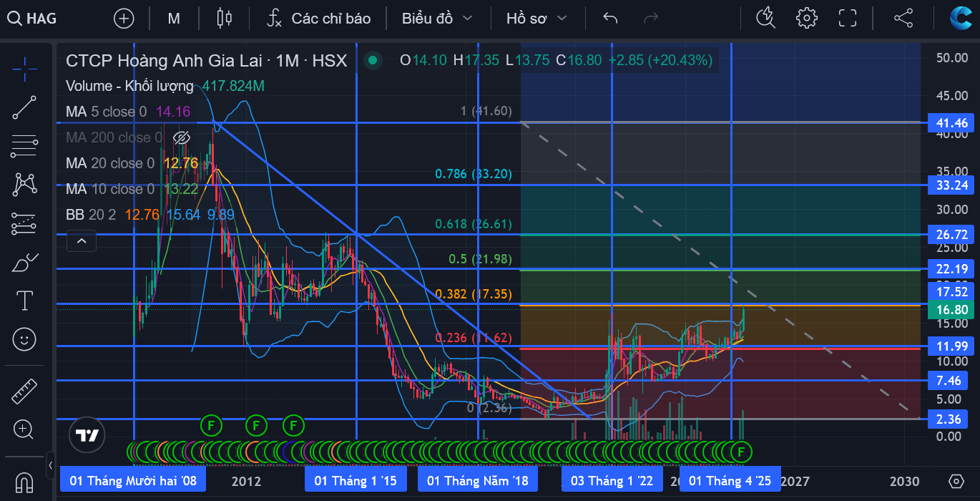Change the M timeframe interval

[x=174, y=19]
